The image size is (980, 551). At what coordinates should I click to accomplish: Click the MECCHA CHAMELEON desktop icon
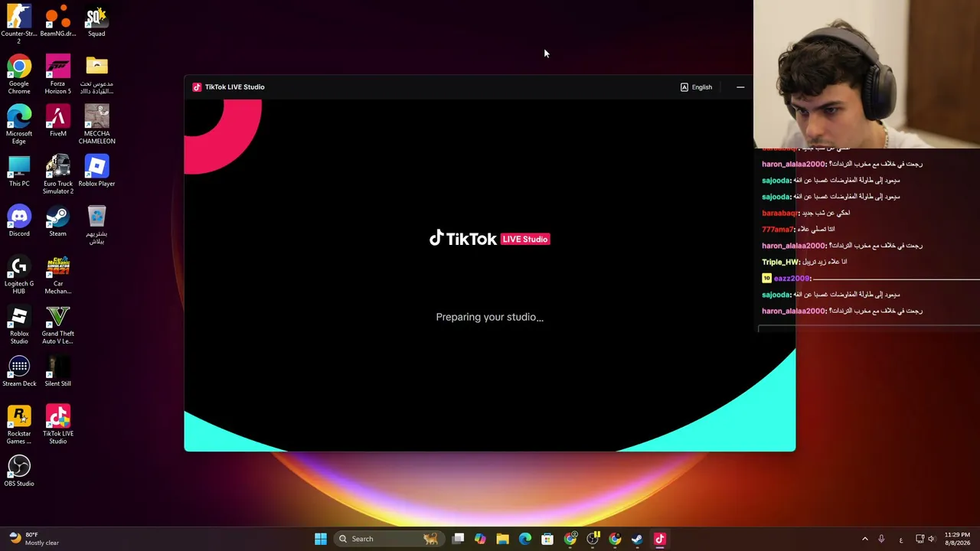96,124
